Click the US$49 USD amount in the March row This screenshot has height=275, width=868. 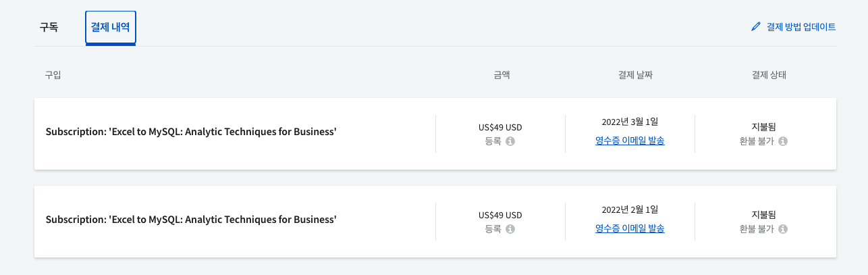point(500,127)
